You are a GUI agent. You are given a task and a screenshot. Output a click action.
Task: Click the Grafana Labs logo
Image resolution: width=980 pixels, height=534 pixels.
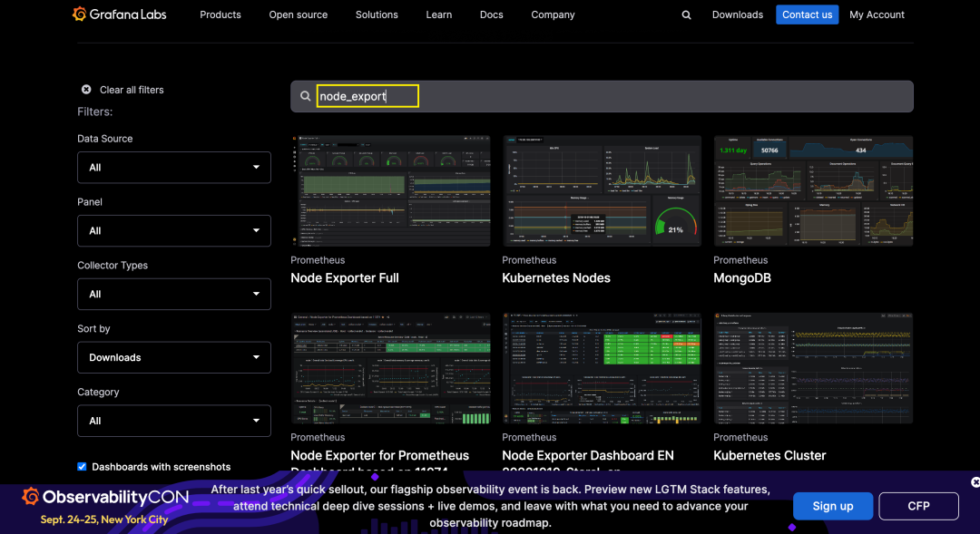point(119,14)
